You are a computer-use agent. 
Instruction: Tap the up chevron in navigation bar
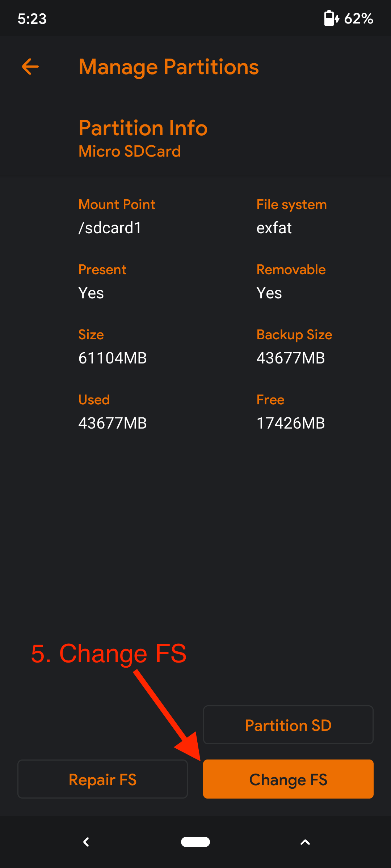[x=305, y=842]
